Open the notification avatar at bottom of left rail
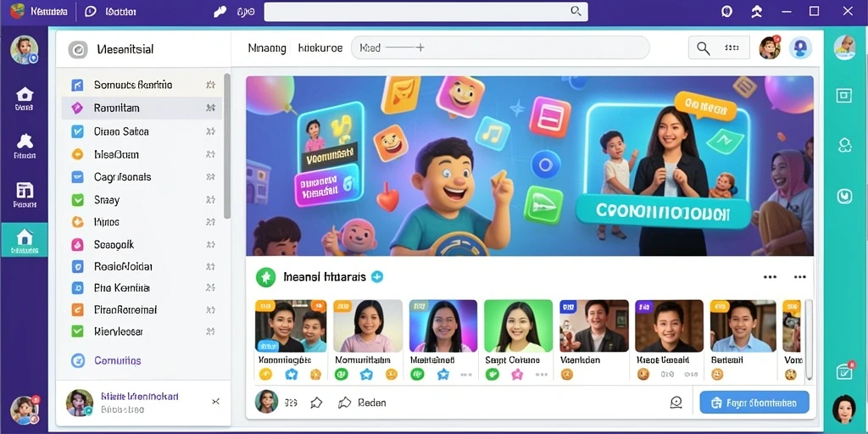This screenshot has width=868, height=434. point(25,410)
